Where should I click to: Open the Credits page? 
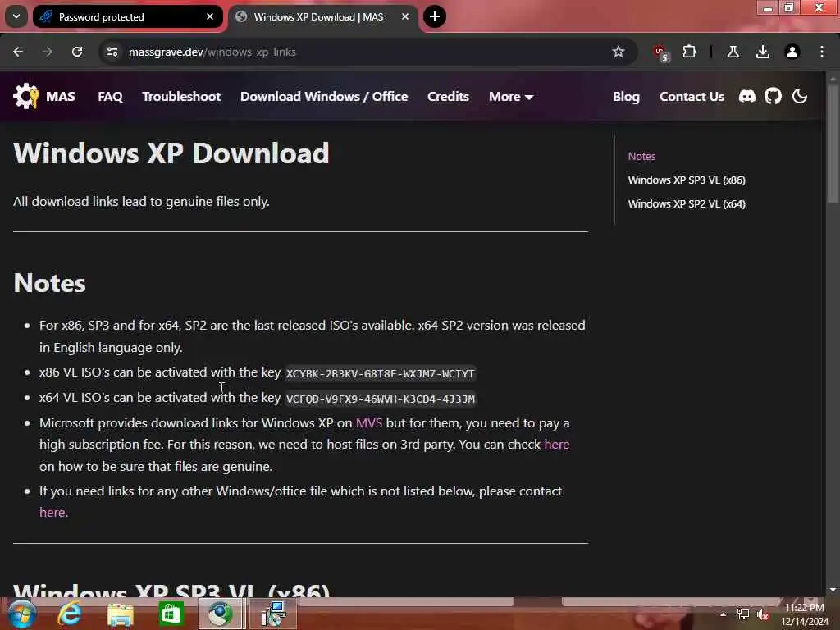pos(449,97)
